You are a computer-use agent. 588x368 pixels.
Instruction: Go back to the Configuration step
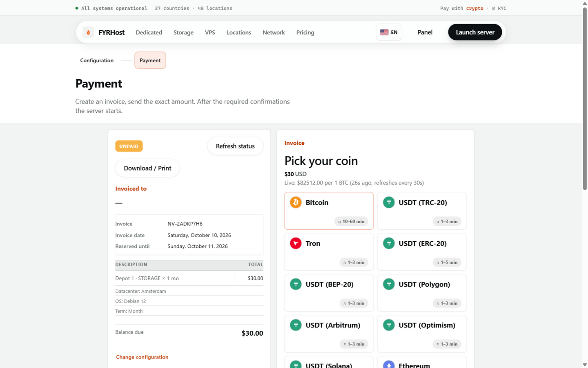pyautogui.click(x=97, y=60)
